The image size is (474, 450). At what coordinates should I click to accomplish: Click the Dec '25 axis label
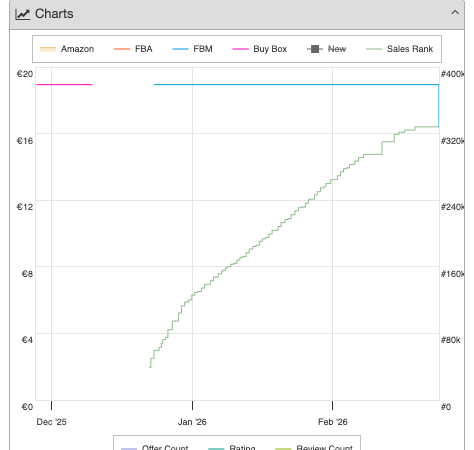(x=51, y=422)
